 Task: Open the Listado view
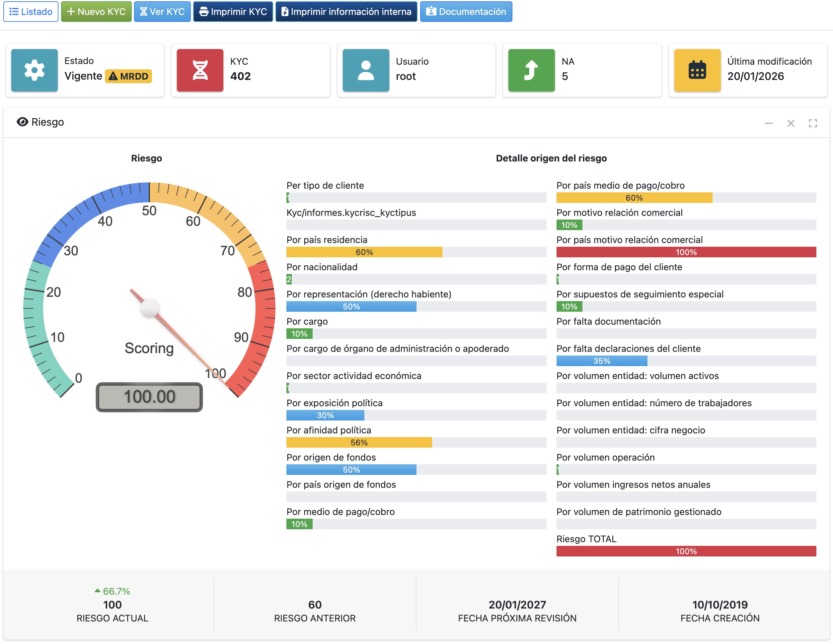coord(31,11)
